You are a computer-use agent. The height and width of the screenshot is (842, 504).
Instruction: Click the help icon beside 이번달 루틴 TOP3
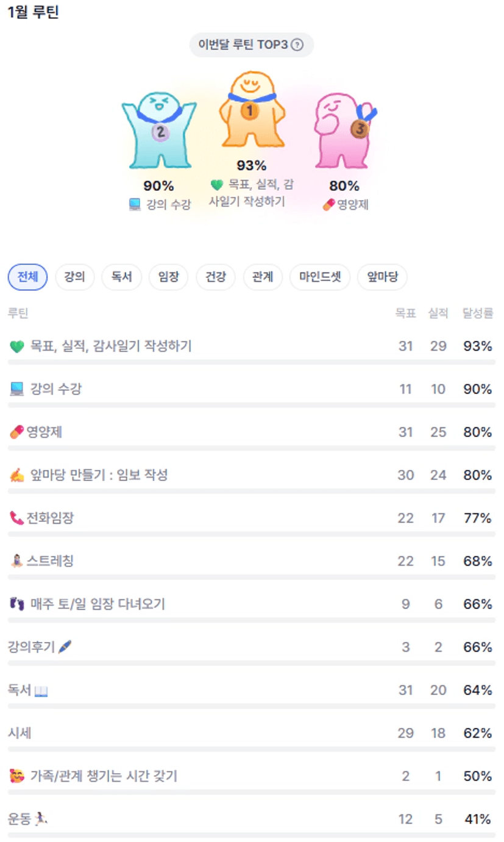coord(297,45)
